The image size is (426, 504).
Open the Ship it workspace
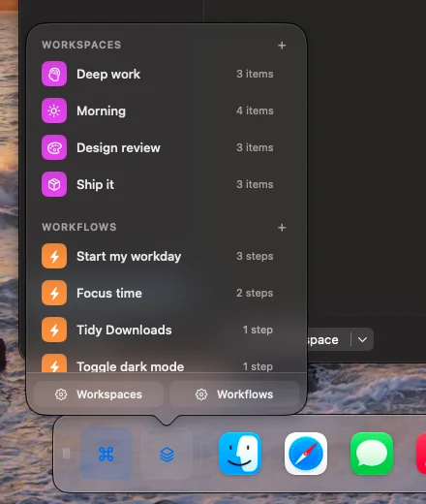(x=167, y=184)
